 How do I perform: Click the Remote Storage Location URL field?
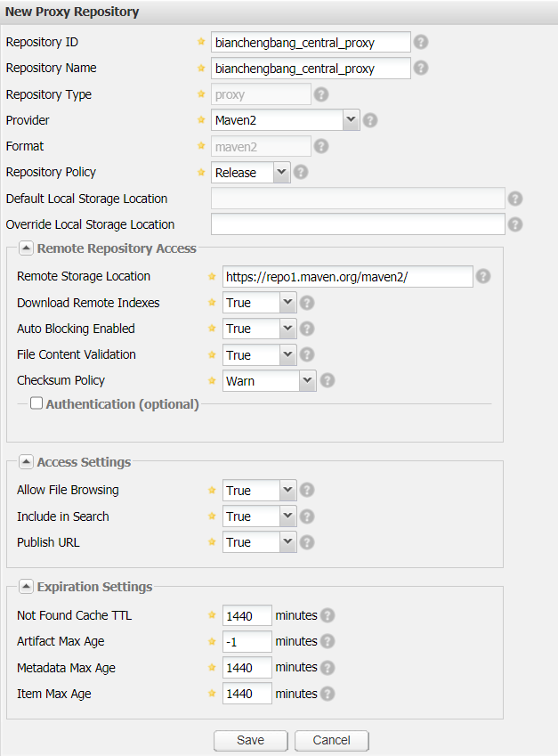click(x=347, y=277)
